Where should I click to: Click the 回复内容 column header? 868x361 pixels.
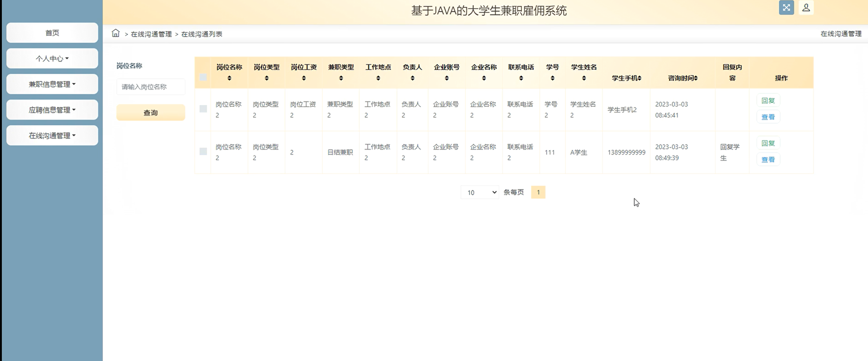point(732,72)
